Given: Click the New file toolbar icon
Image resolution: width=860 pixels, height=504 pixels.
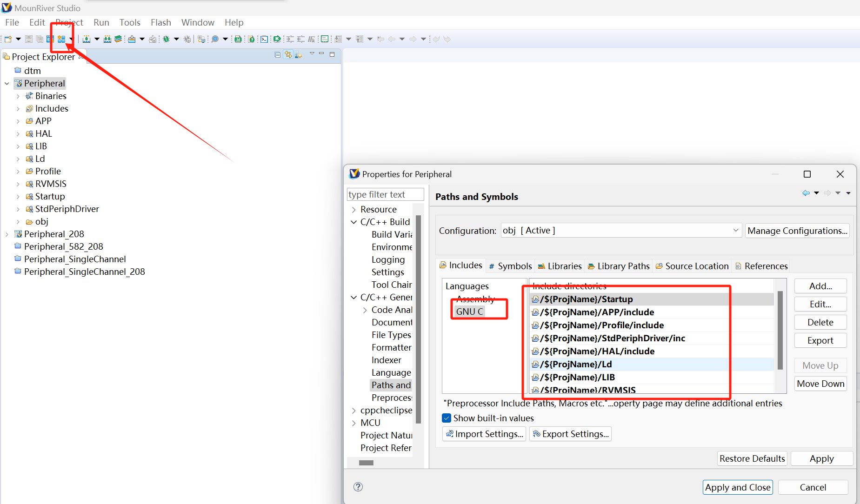Looking at the screenshot, I should point(8,39).
